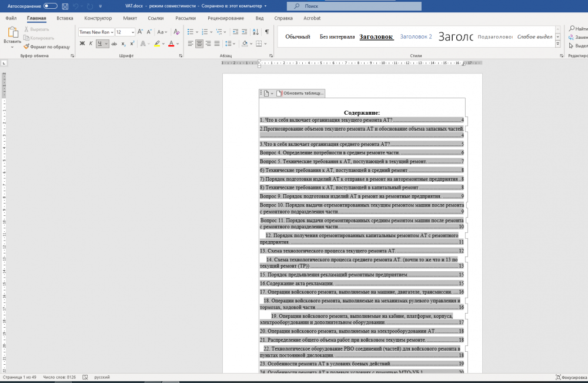
Task: Switch to the Design tab (Конструктор)
Action: point(98,18)
